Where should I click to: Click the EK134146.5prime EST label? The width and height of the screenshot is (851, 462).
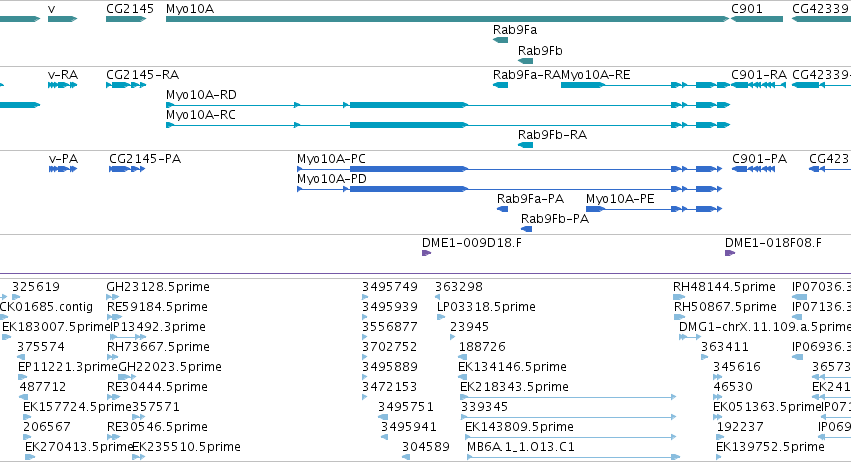pyautogui.click(x=512, y=367)
